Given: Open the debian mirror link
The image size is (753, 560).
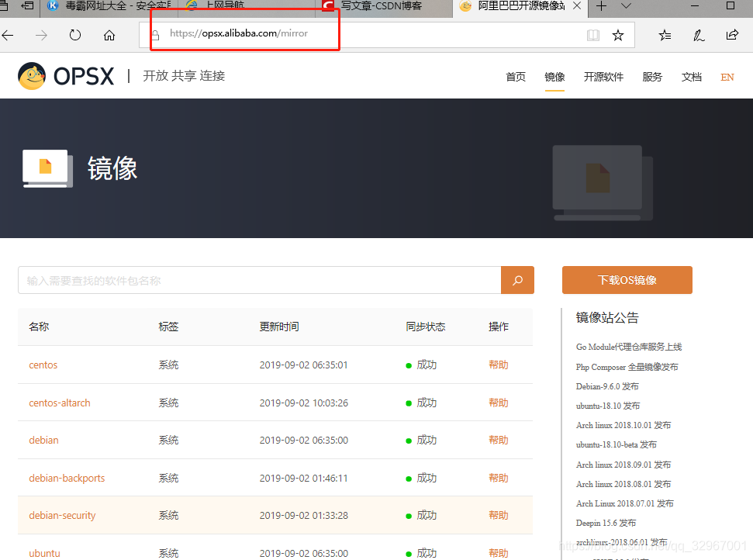Looking at the screenshot, I should click(x=43, y=440).
